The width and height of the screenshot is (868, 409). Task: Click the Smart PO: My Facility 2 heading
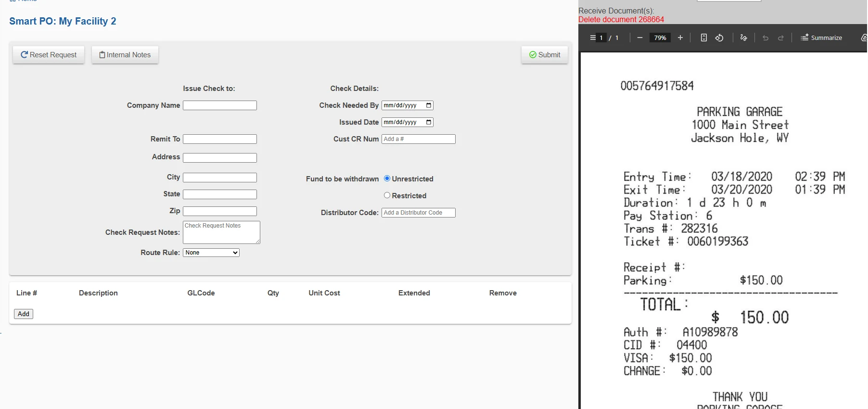click(x=63, y=21)
